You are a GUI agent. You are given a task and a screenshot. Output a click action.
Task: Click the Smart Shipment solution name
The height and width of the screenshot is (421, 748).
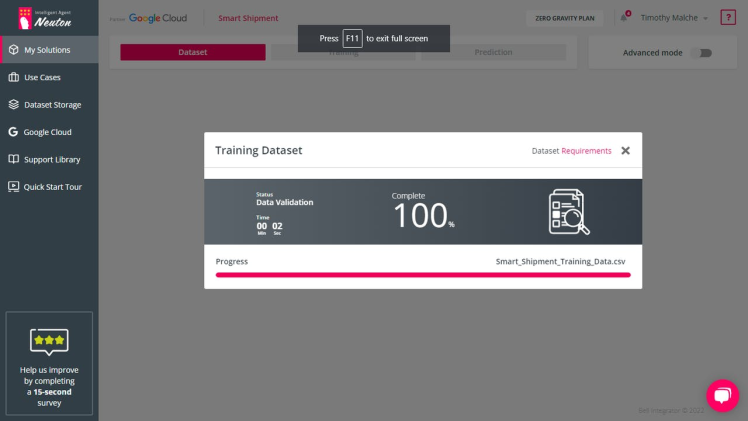[x=248, y=18]
